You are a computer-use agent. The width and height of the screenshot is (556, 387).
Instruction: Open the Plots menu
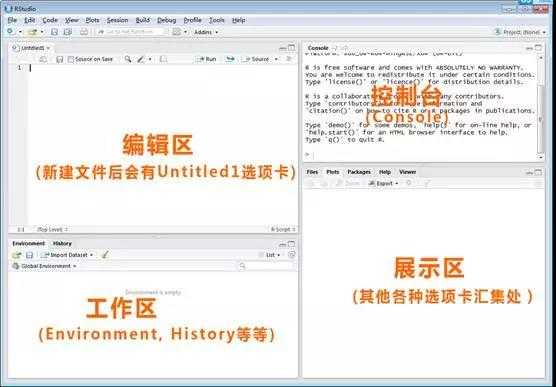point(92,20)
